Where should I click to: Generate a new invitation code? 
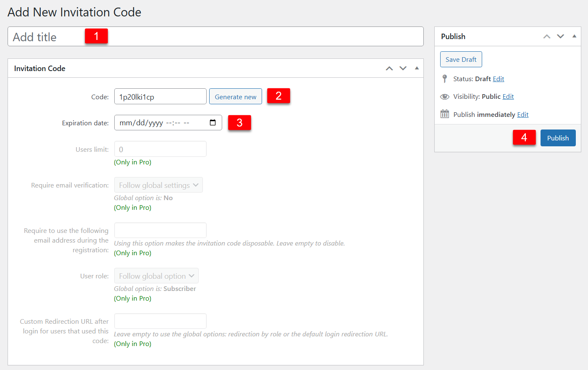(236, 96)
